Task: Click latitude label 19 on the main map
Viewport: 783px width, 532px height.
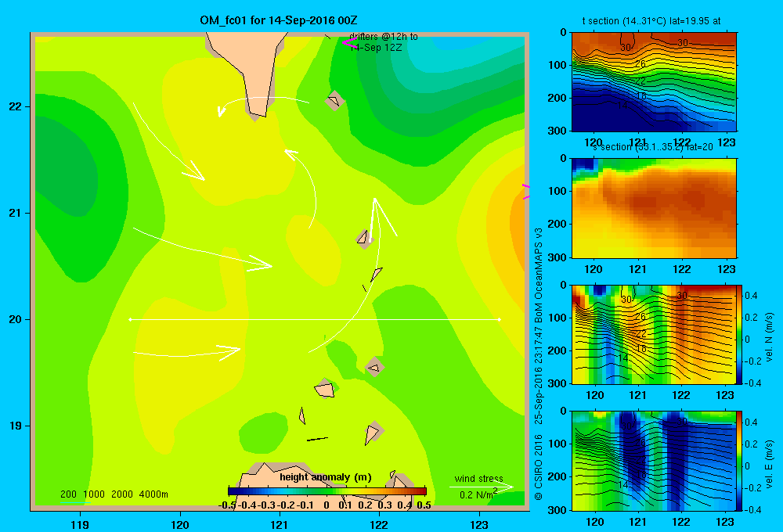Action: click(x=16, y=426)
